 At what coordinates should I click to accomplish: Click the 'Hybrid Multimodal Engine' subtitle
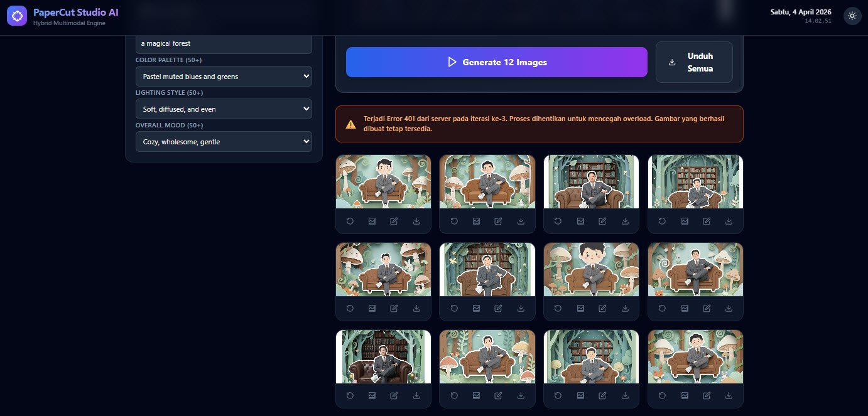click(x=69, y=23)
